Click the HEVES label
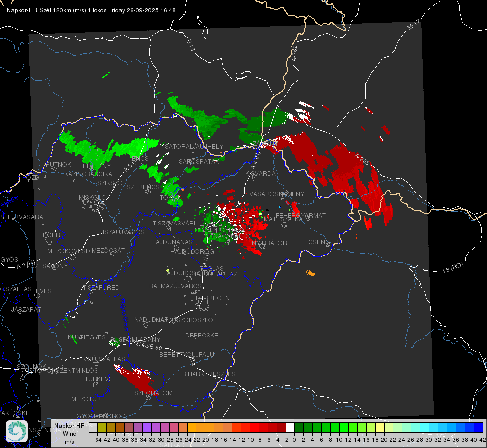Viewport: 487px width, 448px height. point(42,291)
